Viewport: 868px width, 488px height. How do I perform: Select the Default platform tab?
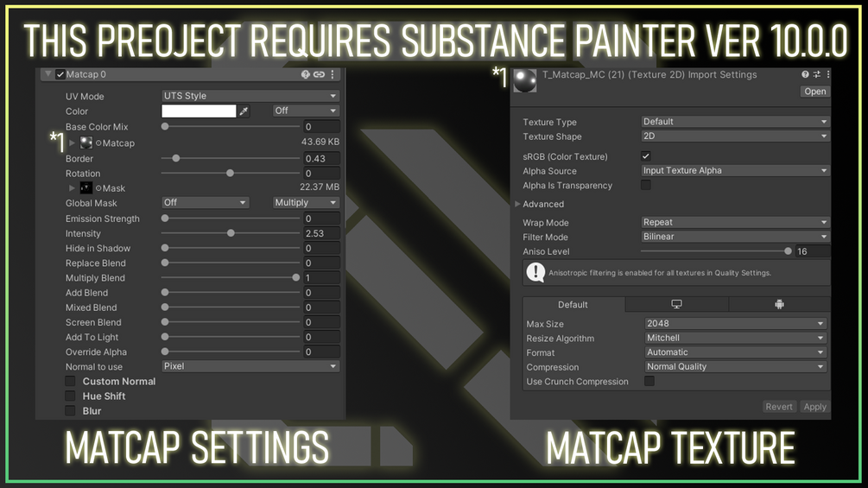[573, 304]
